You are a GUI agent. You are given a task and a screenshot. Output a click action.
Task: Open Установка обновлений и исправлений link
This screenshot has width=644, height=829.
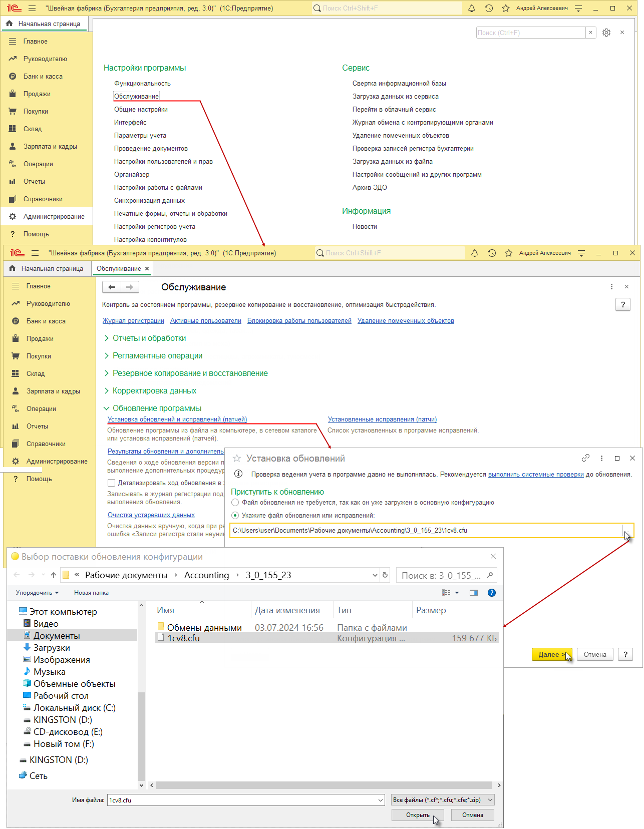point(177,419)
